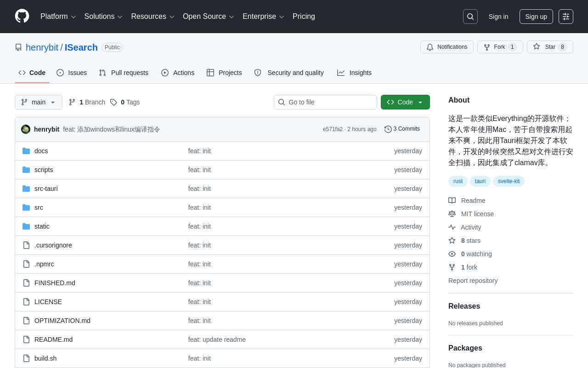Open the rust topic tag
The height and width of the screenshot is (368, 588).
coord(458,181)
